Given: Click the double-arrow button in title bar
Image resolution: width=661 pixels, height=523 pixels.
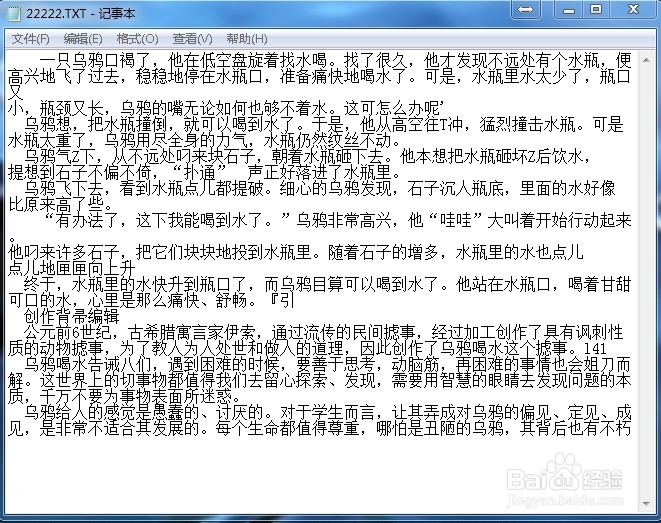Looking at the screenshot, I should pyautogui.click(x=525, y=9).
